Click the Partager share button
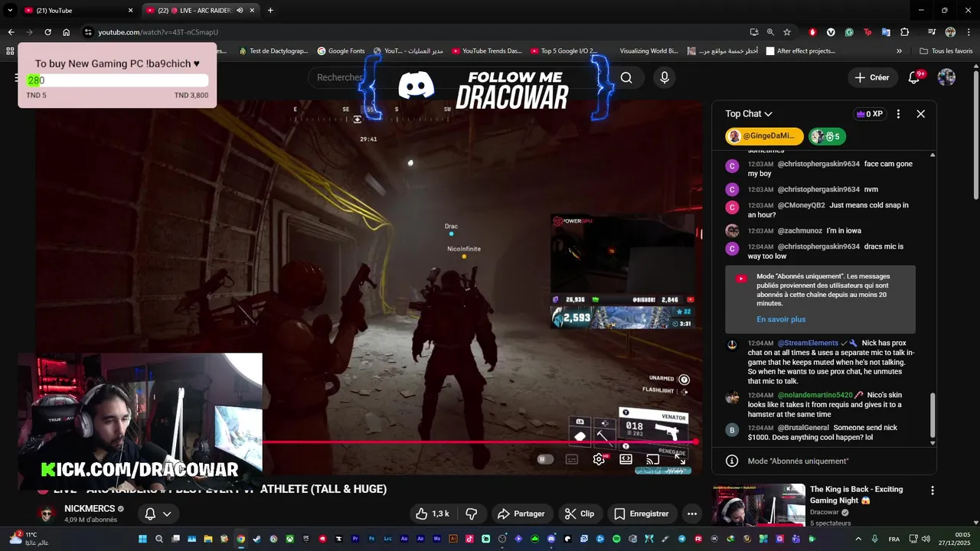Viewport: 980px width, 551px height. click(x=521, y=514)
